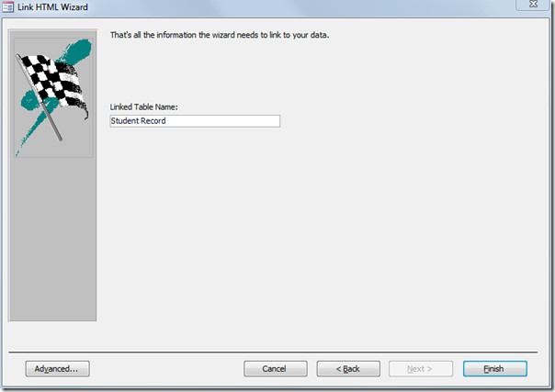The image size is (555, 392).
Task: Click the 'Linked Table Name:' label
Action: (x=143, y=106)
